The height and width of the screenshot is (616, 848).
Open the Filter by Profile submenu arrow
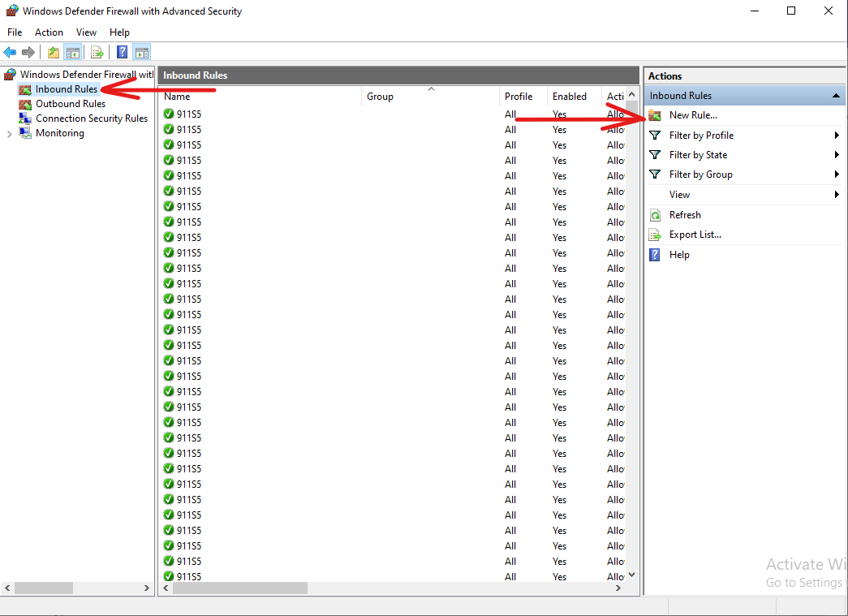pos(837,136)
